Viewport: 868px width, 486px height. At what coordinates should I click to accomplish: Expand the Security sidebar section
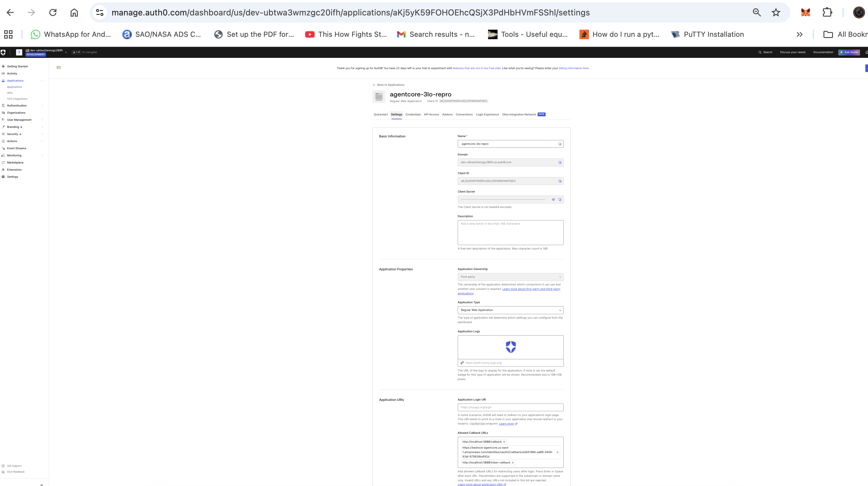(42, 134)
